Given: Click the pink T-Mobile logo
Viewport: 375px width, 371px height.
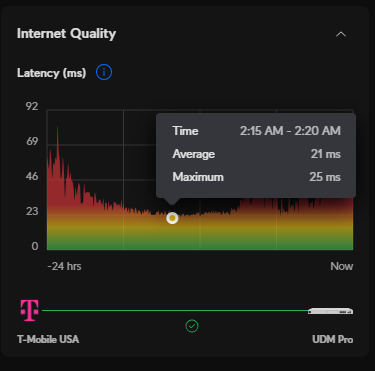Looking at the screenshot, I should 29,310.
